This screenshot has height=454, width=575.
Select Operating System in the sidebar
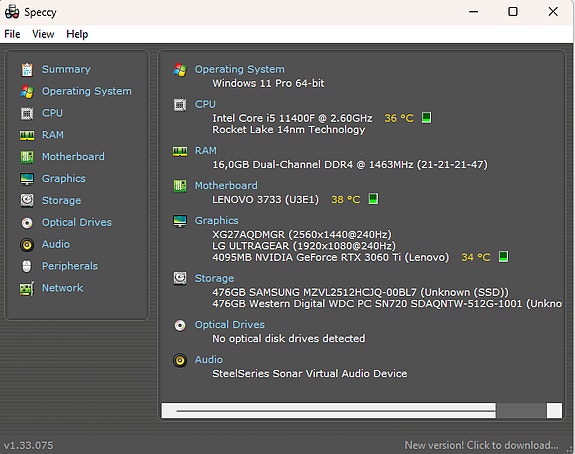87,91
